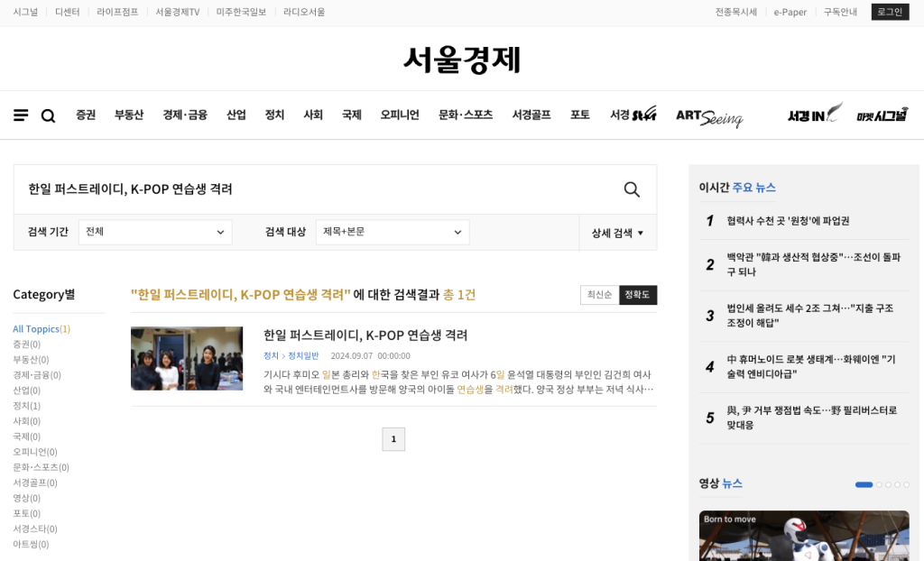Viewport: 924px width, 561px height.
Task: Open the 정치 menu
Action: 274,115
